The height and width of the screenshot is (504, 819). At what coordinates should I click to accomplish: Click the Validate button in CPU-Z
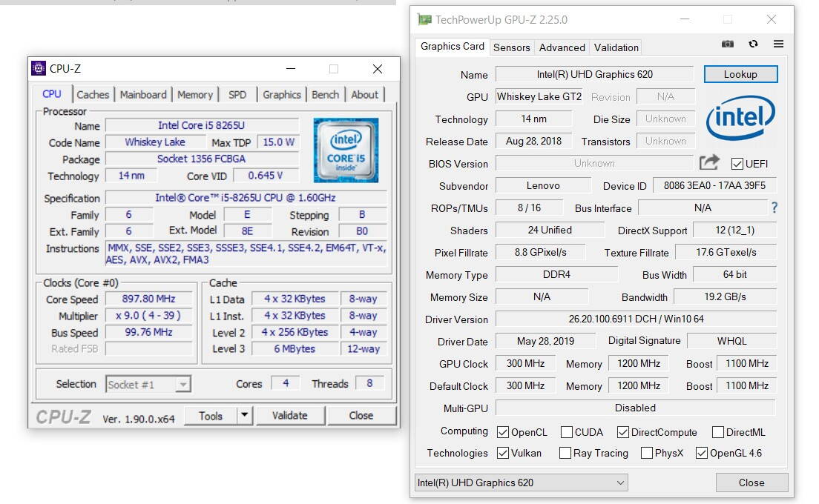[290, 415]
